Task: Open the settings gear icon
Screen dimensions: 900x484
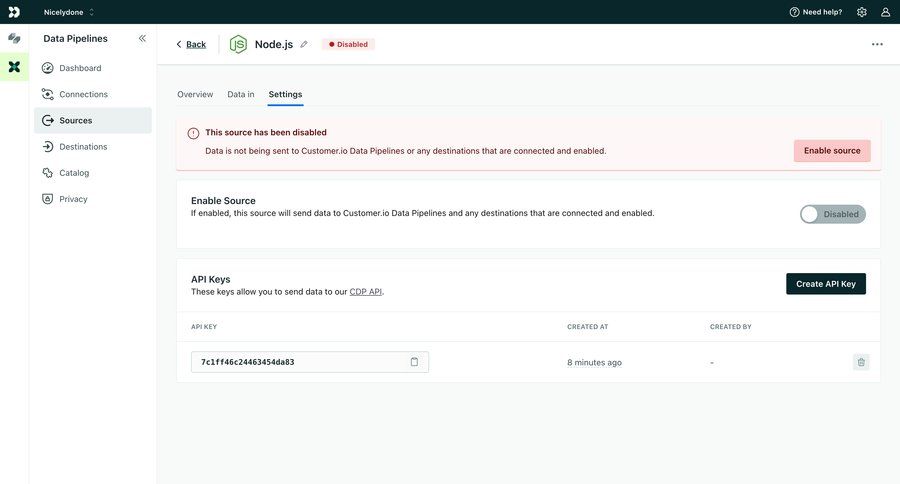Action: pos(862,12)
